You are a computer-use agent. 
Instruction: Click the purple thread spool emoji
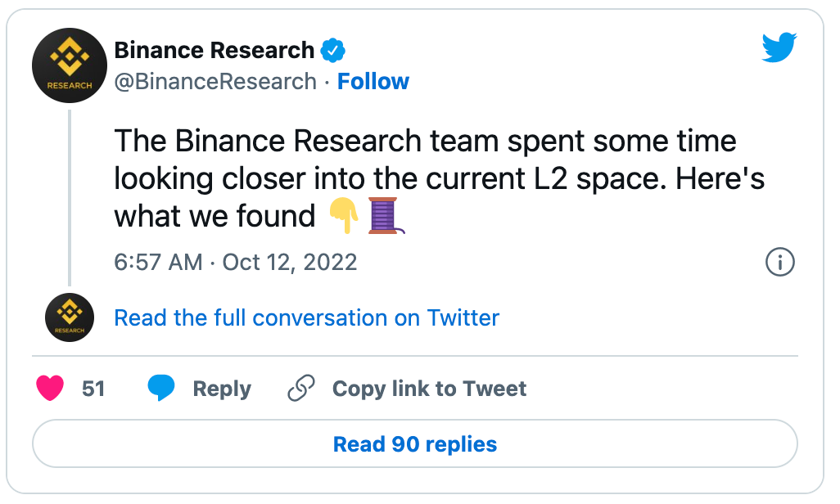(x=383, y=216)
